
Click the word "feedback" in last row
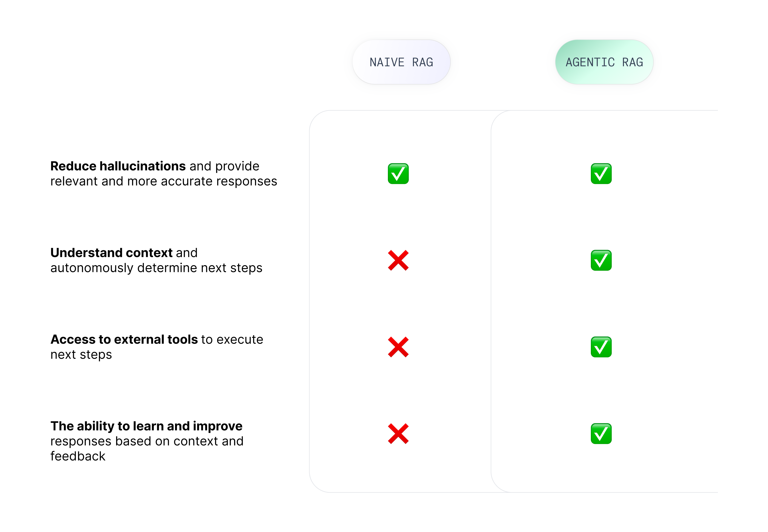point(78,456)
